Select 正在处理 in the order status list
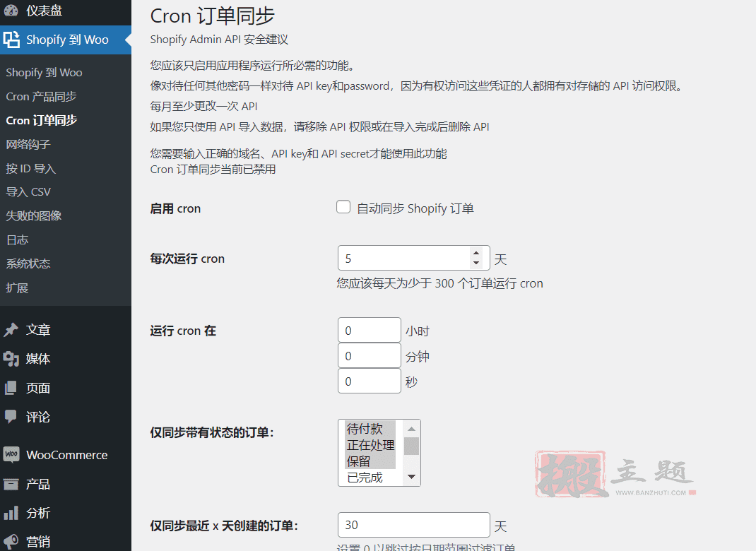 coord(370,445)
